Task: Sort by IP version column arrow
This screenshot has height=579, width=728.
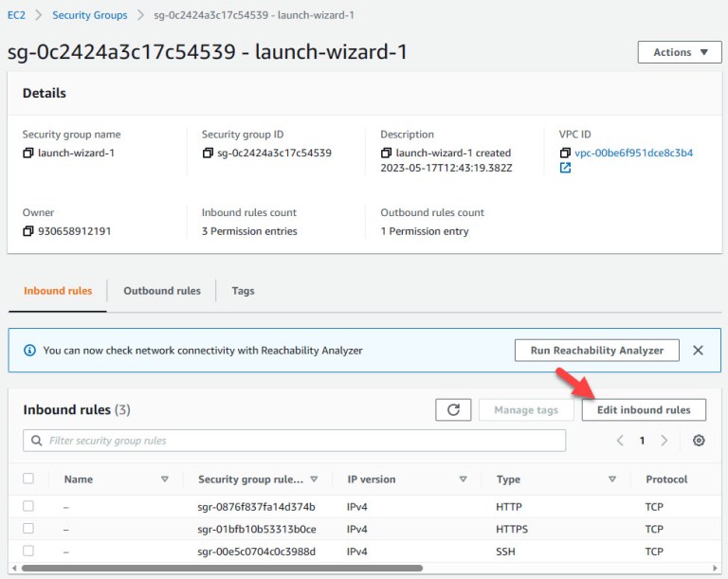Action: (463, 479)
